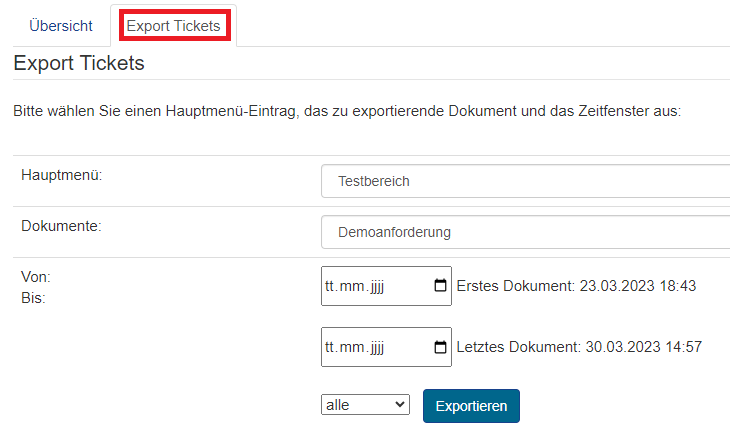
Task: Select the Export Tickets tab
Action: pos(174,26)
